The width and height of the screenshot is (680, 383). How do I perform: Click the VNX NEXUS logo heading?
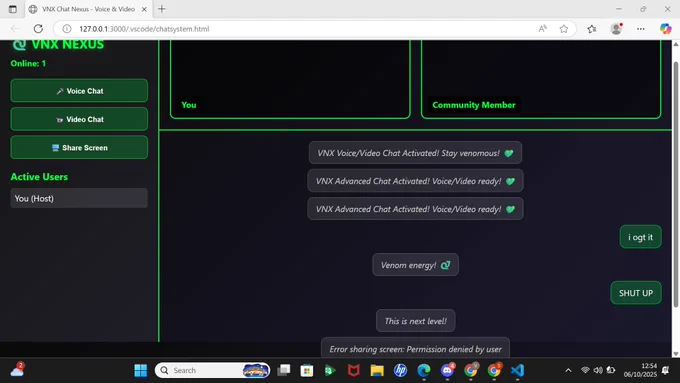click(x=58, y=45)
